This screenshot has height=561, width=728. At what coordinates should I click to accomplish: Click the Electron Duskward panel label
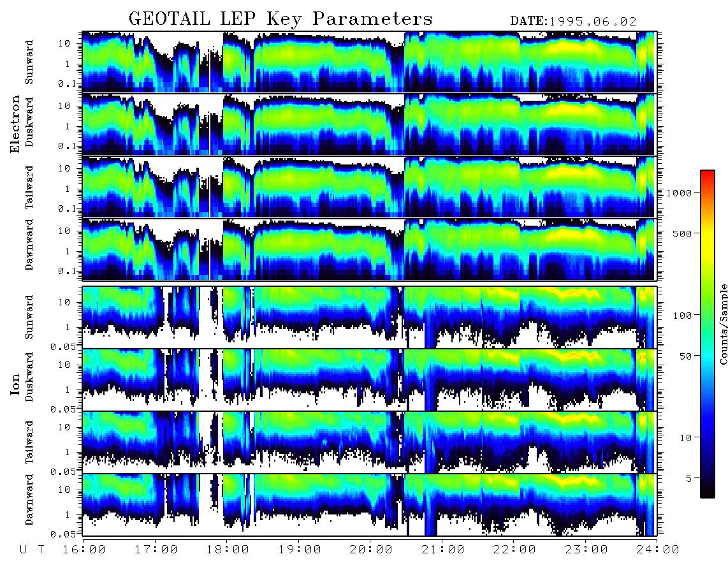[29, 122]
